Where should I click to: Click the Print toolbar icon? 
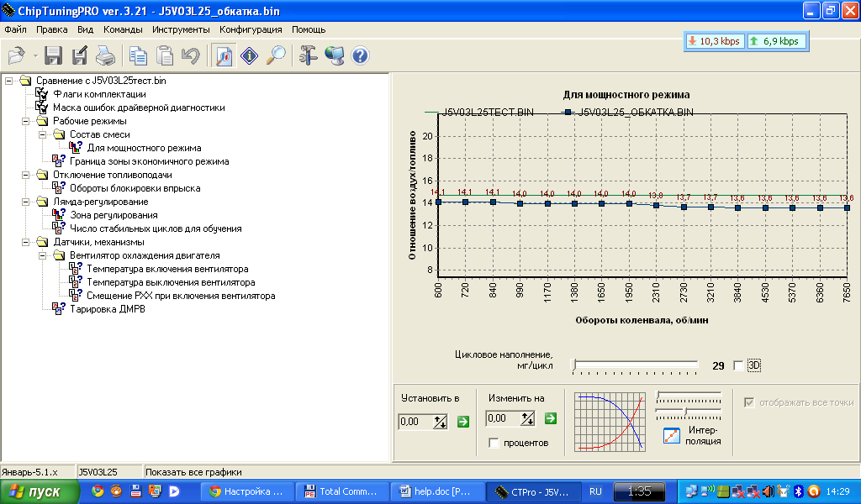[x=105, y=56]
